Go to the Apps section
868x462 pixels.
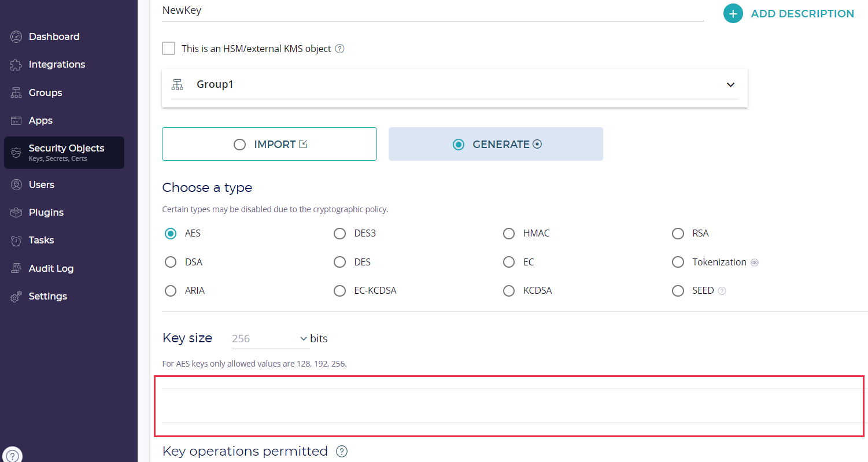click(40, 121)
